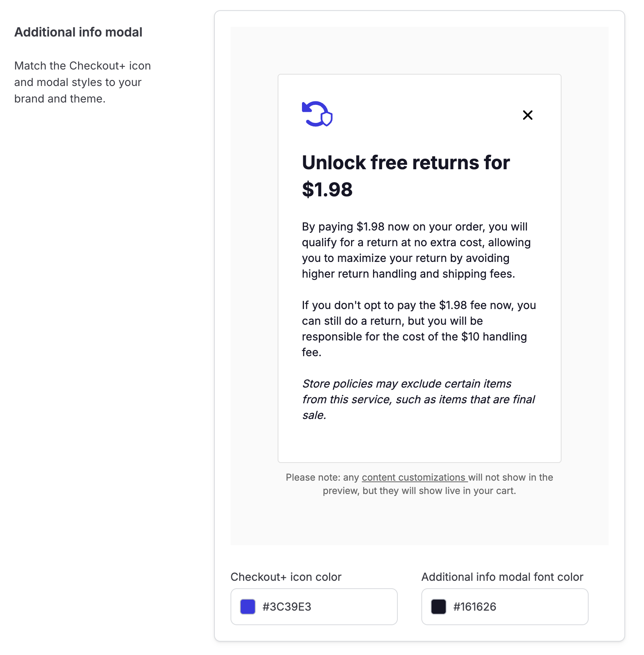Click the italic "Store policies may exclude" disclaimer
This screenshot has height=655, width=644.
click(406, 384)
